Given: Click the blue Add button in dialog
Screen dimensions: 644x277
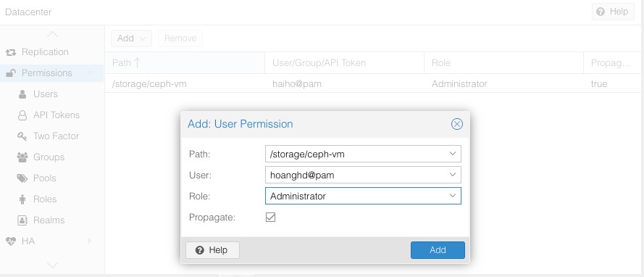Looking at the screenshot, I should coord(438,250).
